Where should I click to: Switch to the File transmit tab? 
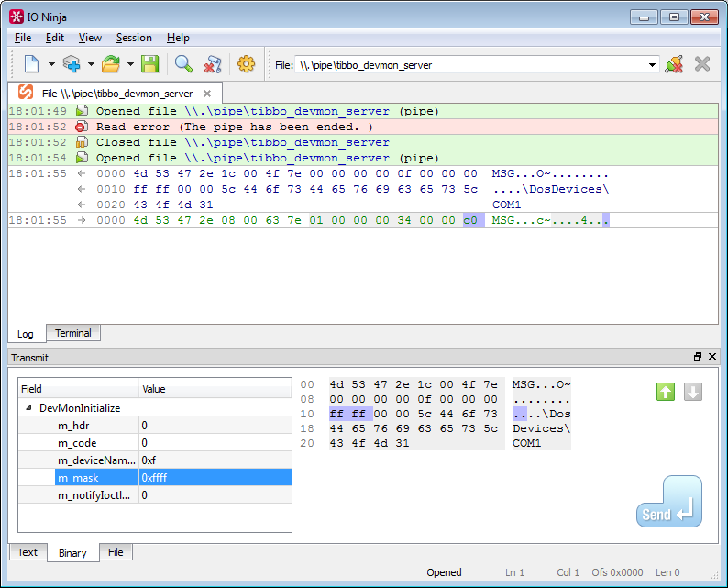click(x=116, y=552)
